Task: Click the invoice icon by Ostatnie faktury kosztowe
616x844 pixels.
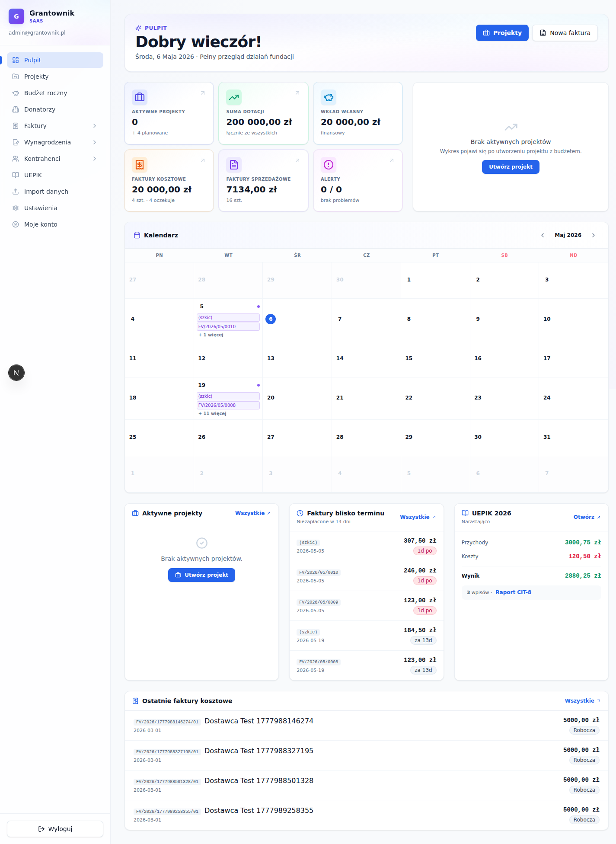Action: point(135,701)
